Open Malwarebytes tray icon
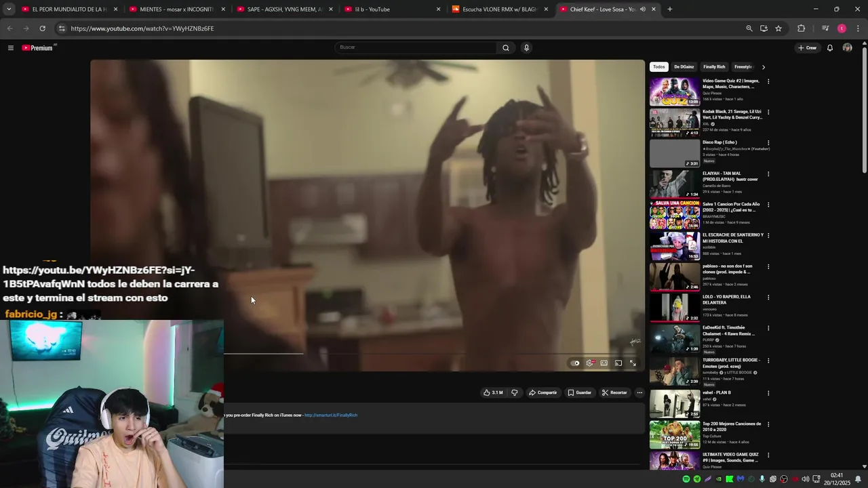The width and height of the screenshot is (868, 488). coord(740,479)
